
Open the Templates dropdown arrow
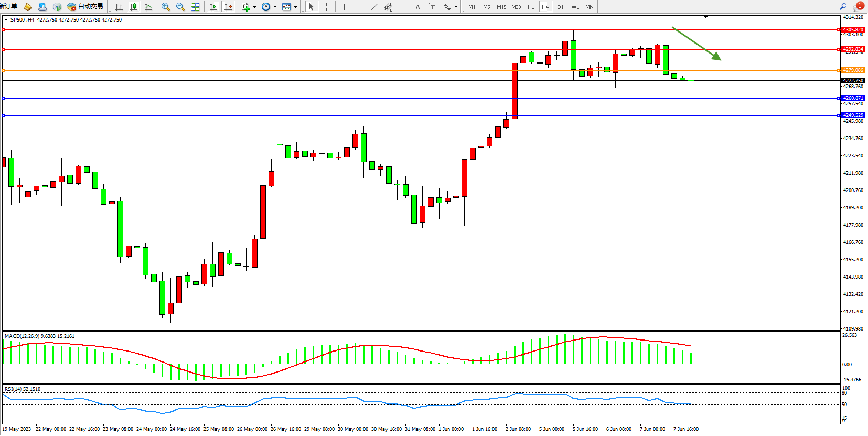[x=295, y=7]
